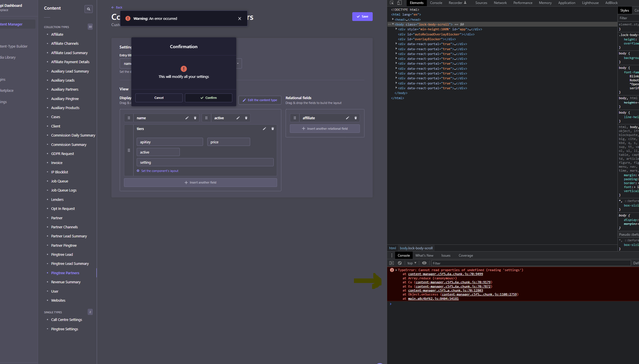The image size is (639, 364).
Task: Remove the active field via trash icon
Action: 246,118
